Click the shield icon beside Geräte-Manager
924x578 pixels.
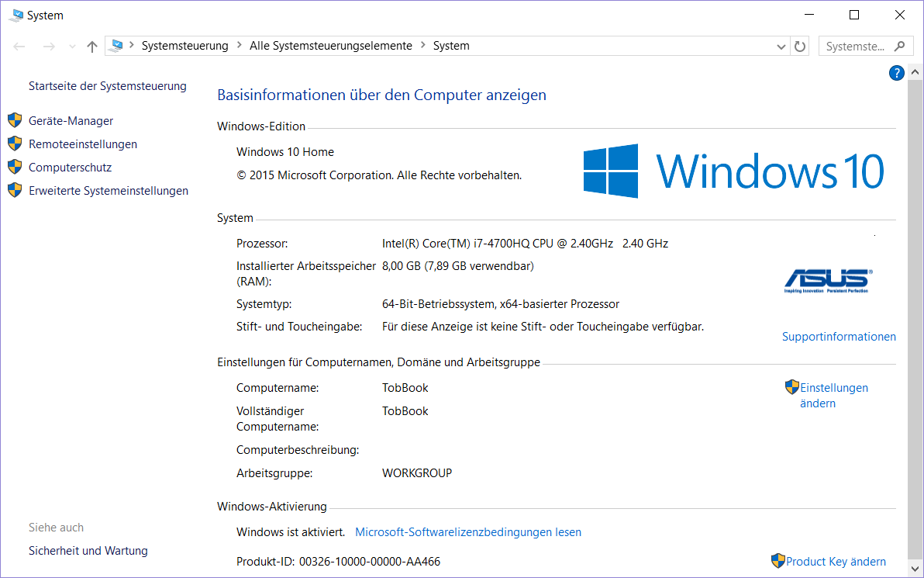point(15,120)
